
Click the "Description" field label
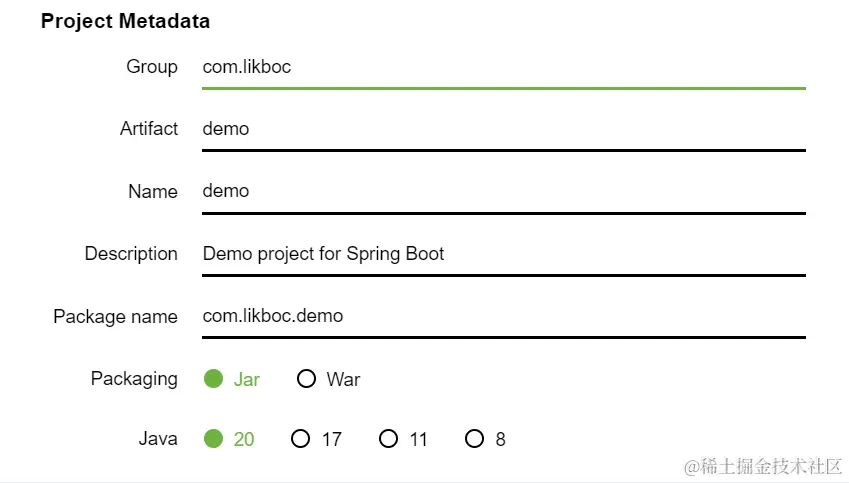coord(131,254)
